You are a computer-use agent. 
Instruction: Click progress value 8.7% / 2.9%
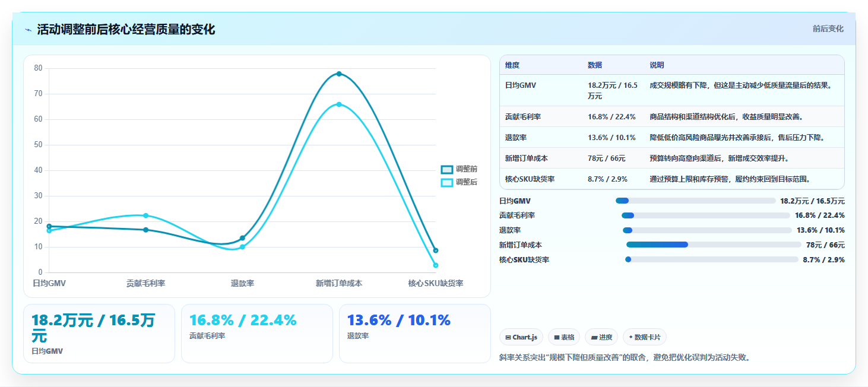(x=824, y=260)
